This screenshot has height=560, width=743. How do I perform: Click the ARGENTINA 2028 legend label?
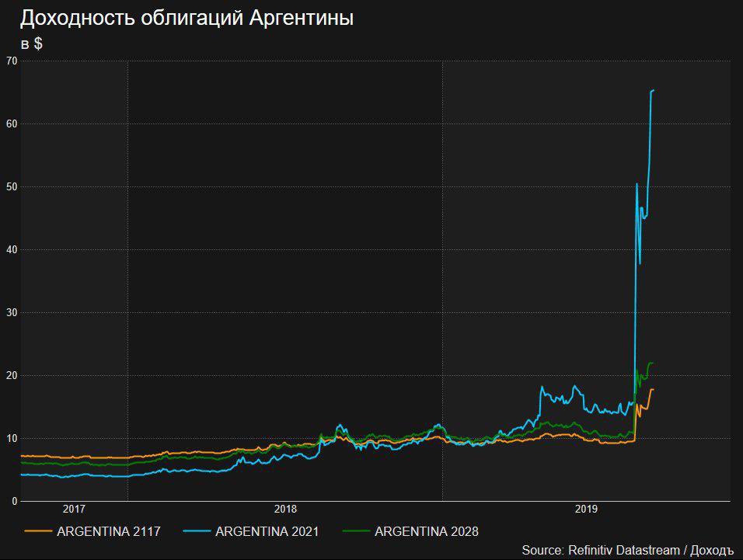click(x=427, y=531)
